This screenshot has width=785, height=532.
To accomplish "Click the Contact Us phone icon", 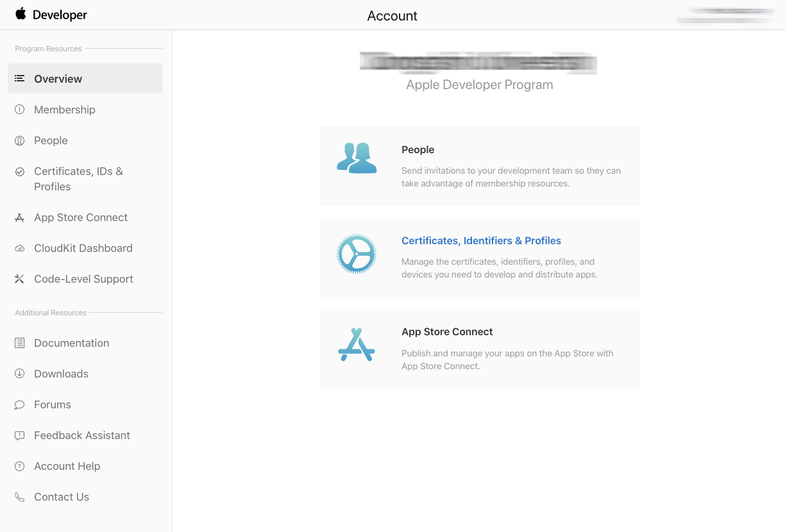I will (x=20, y=497).
